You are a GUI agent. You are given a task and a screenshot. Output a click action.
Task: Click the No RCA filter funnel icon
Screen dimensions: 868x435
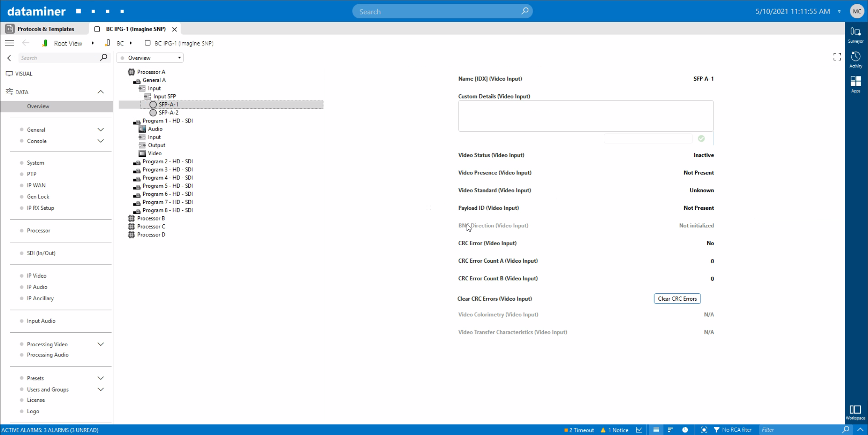717,430
